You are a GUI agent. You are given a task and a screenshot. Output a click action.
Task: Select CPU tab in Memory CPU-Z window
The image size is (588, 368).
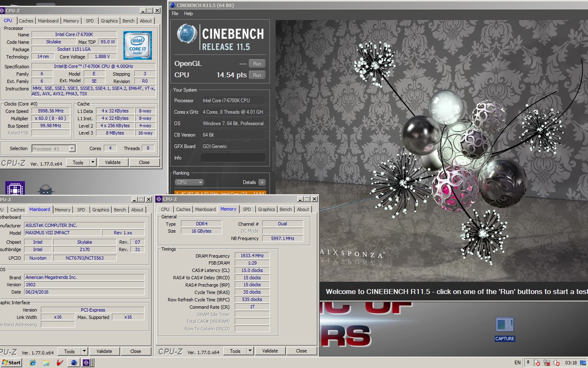(x=165, y=209)
